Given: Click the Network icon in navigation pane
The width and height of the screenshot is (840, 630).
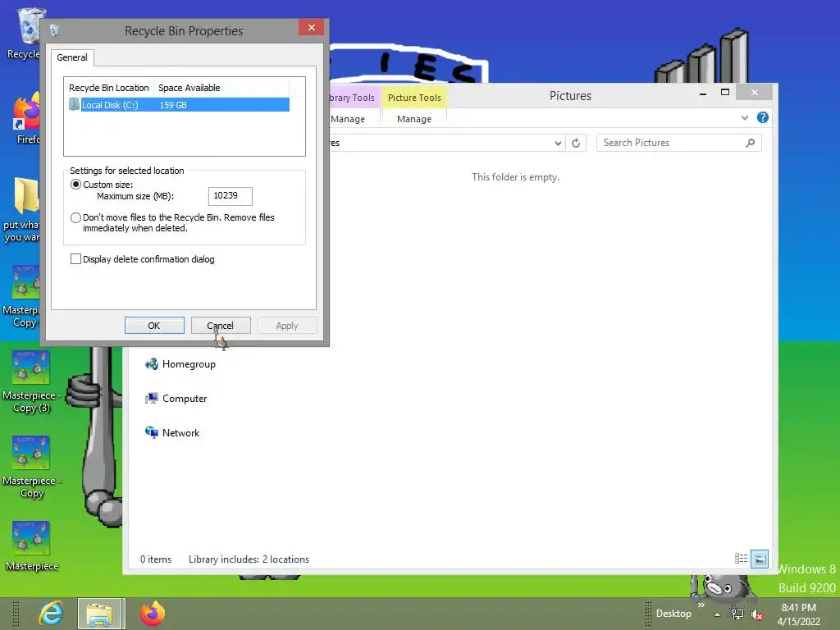Looking at the screenshot, I should [x=152, y=432].
